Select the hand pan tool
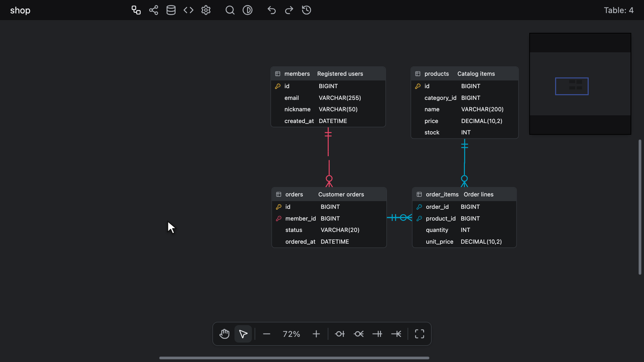 tap(224, 334)
